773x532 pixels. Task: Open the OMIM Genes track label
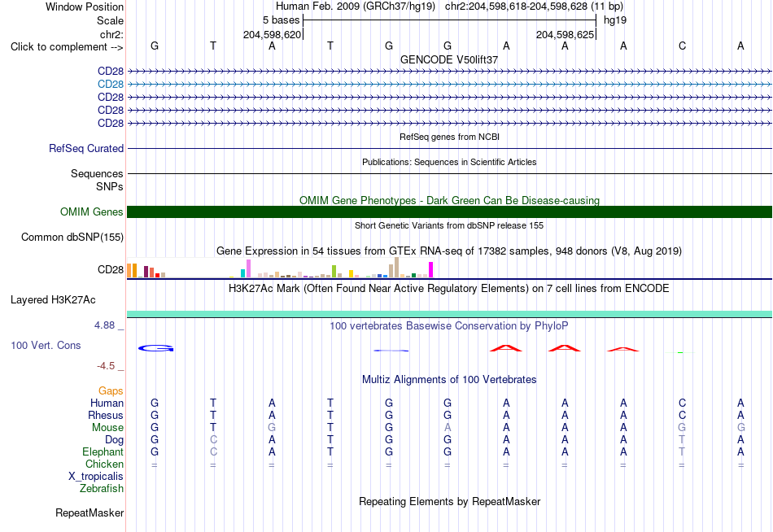92,212
